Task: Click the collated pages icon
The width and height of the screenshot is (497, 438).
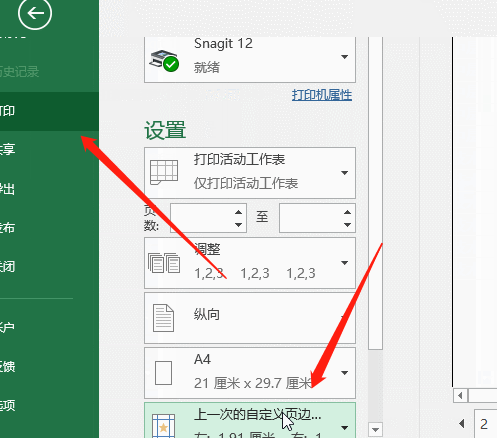Action: coord(164,263)
